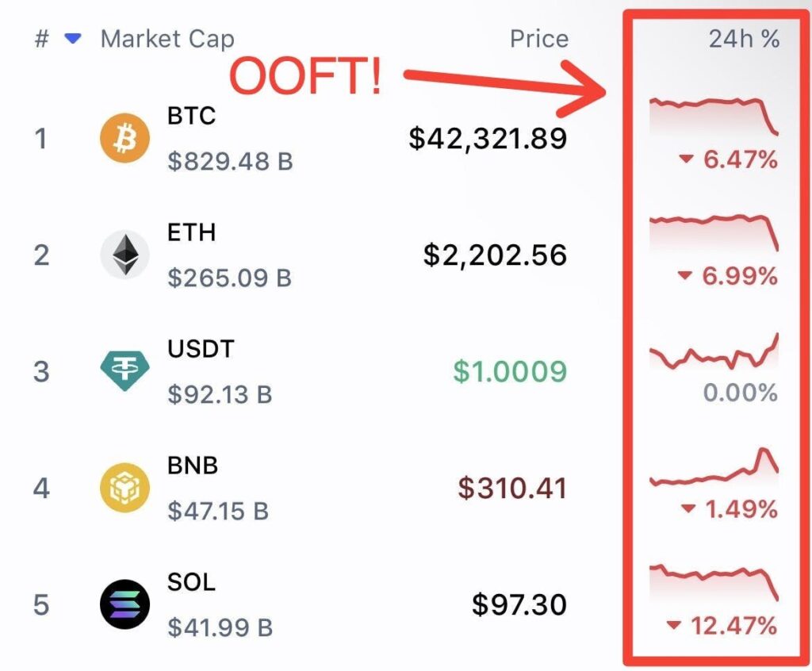Click the USDT price $1.0009
The image size is (812, 671).
(510, 371)
